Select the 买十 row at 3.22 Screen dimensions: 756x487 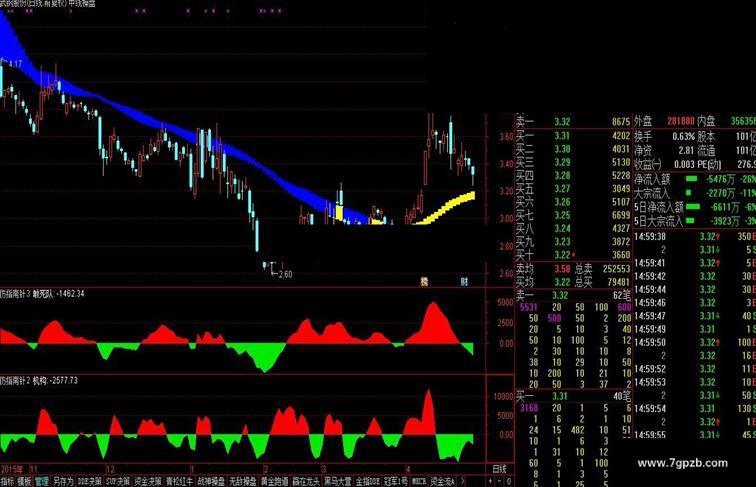click(x=573, y=255)
